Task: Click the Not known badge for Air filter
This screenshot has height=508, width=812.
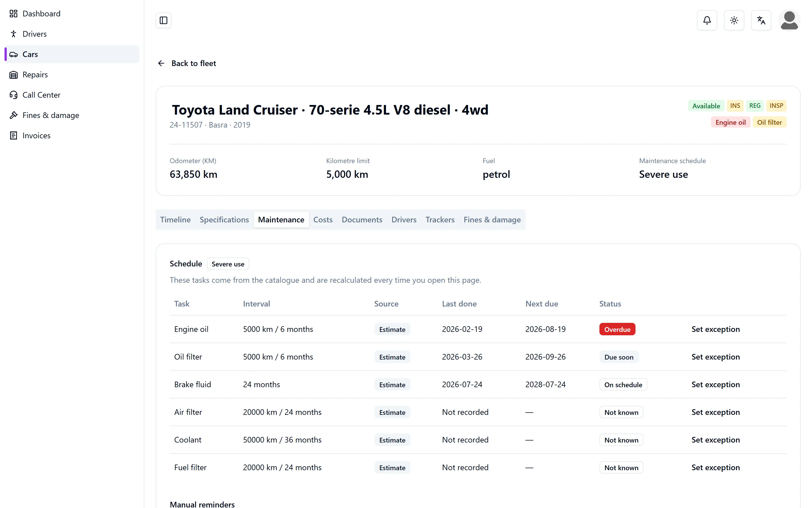Action: 621,412
